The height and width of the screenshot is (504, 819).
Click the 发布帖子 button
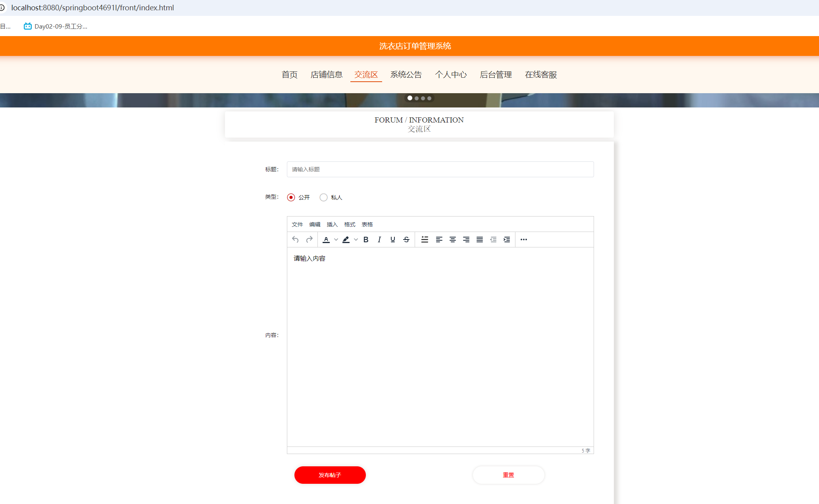click(x=330, y=475)
